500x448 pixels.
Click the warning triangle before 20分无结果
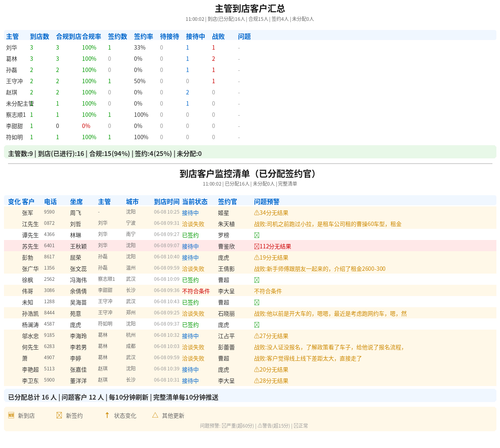257,369
